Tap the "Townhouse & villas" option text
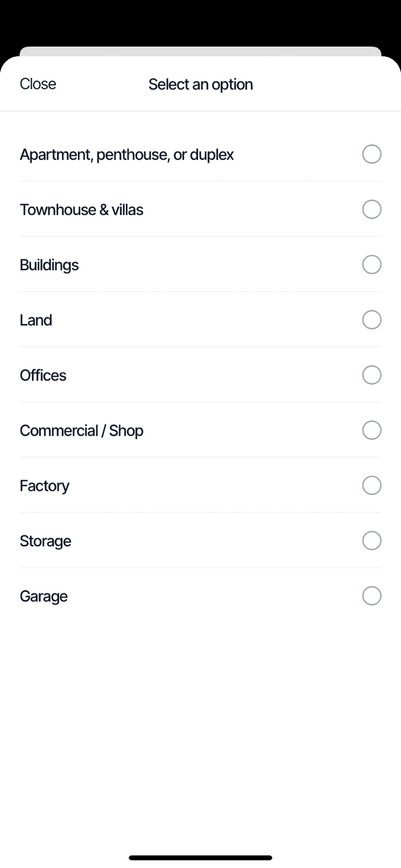The width and height of the screenshot is (401, 868). pos(81,210)
